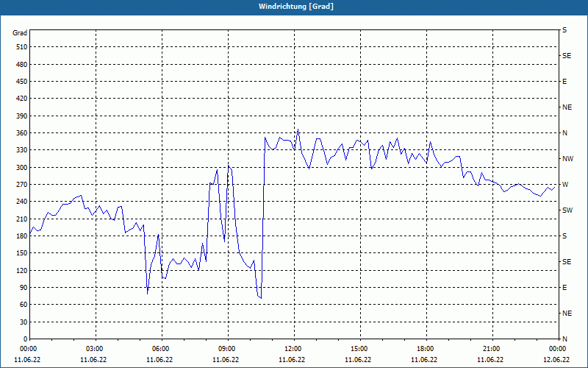Click the N compass label level with 360
Viewport: 588px width, 368px height.
coord(564,133)
